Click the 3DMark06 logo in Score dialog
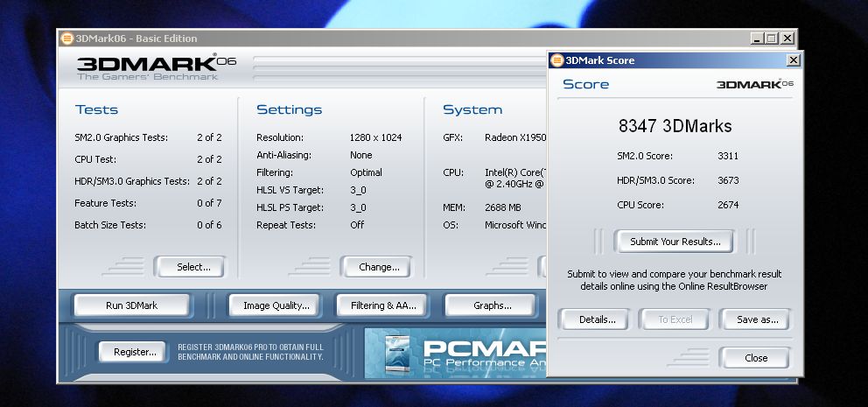Viewport: 868px width, 407px height. 754,84
